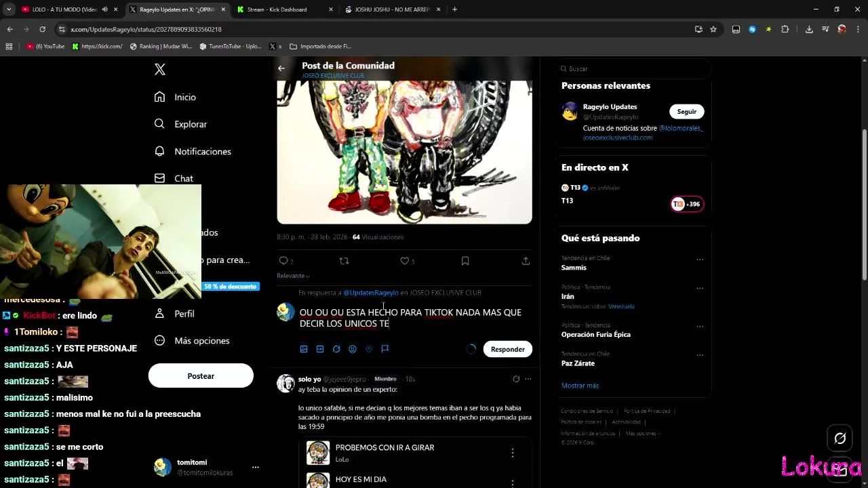Follow Rageylo Updates with Seguir button
Screen dimensions: 868x488
click(687, 112)
